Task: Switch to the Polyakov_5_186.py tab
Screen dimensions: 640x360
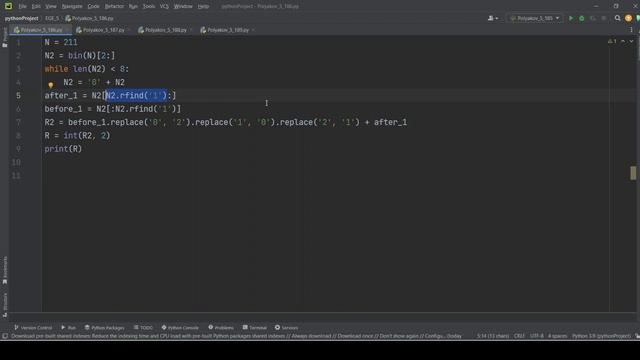Action: pyautogui.click(x=41, y=30)
